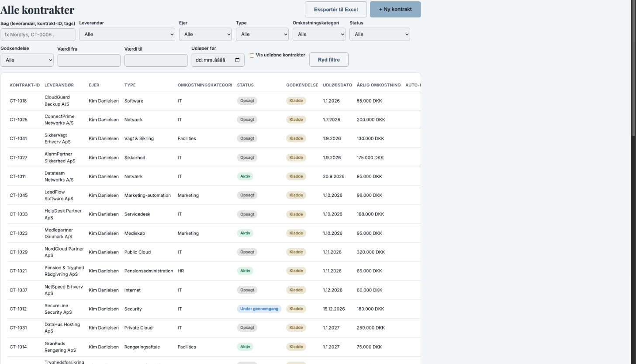Viewport: 636px width, 364px height.
Task: Sort by Udløbsdato column header
Action: (x=337, y=85)
